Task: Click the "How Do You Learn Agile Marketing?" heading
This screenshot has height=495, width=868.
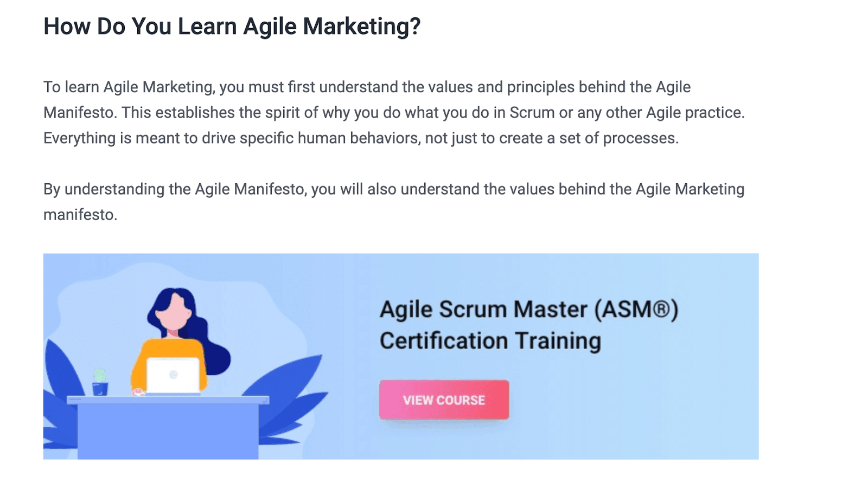Action: coord(232,27)
